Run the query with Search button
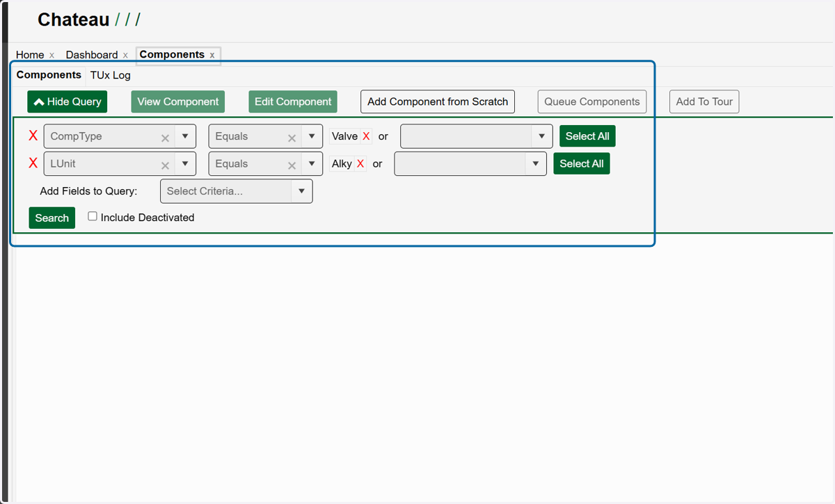The image size is (835, 504). coord(51,218)
